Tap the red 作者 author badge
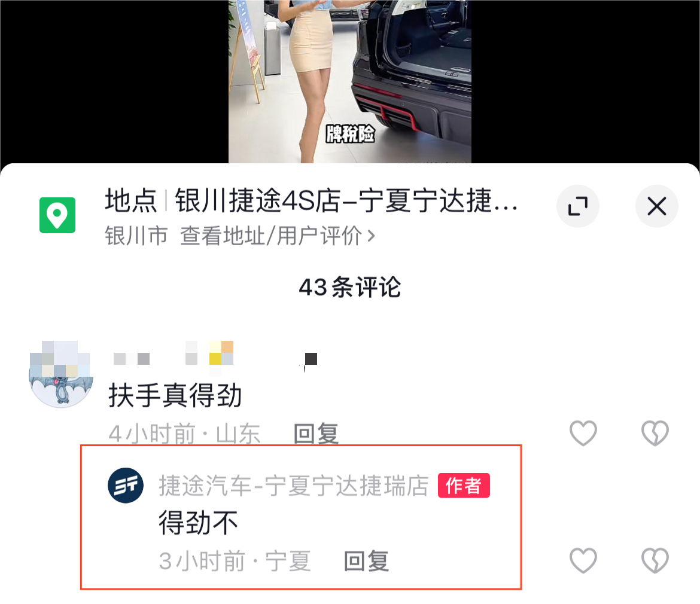The image size is (700, 604). [x=464, y=486]
